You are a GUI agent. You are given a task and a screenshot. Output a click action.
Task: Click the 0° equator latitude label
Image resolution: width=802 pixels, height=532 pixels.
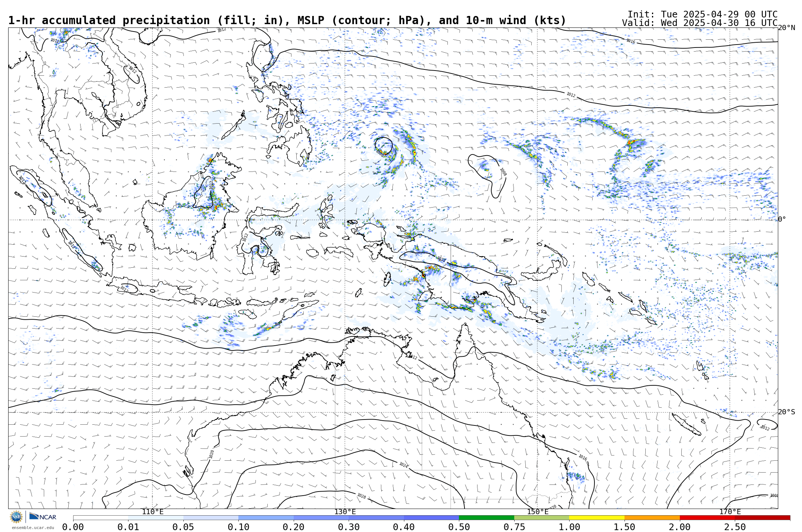(782, 219)
